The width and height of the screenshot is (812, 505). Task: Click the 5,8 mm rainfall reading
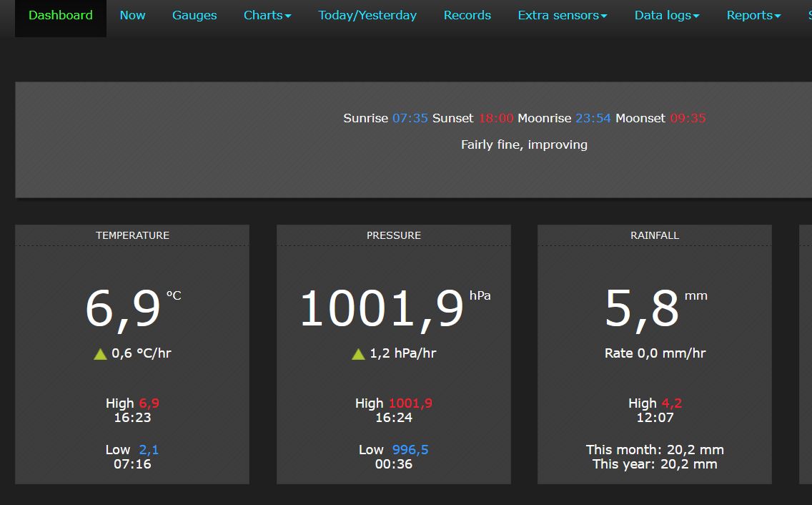pos(642,309)
